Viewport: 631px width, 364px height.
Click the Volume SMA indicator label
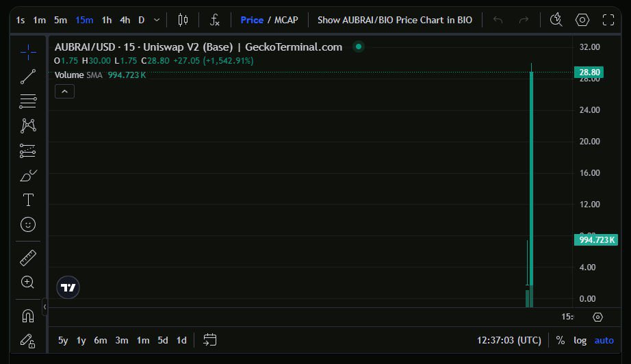click(79, 75)
